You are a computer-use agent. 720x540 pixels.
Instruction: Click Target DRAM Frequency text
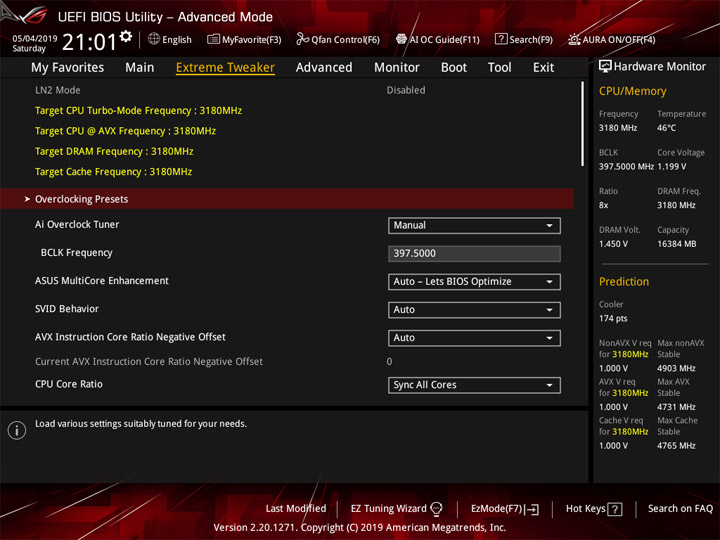tap(114, 151)
